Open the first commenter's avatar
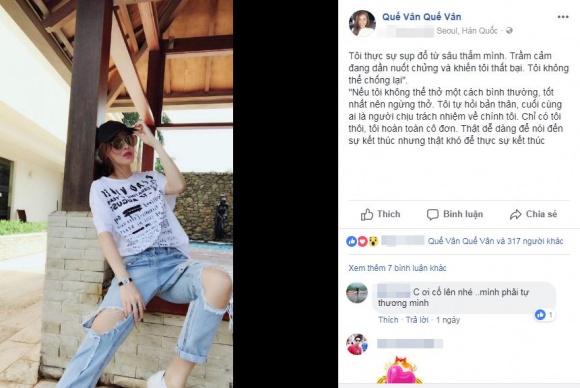This screenshot has height=388, width=580. (357, 293)
